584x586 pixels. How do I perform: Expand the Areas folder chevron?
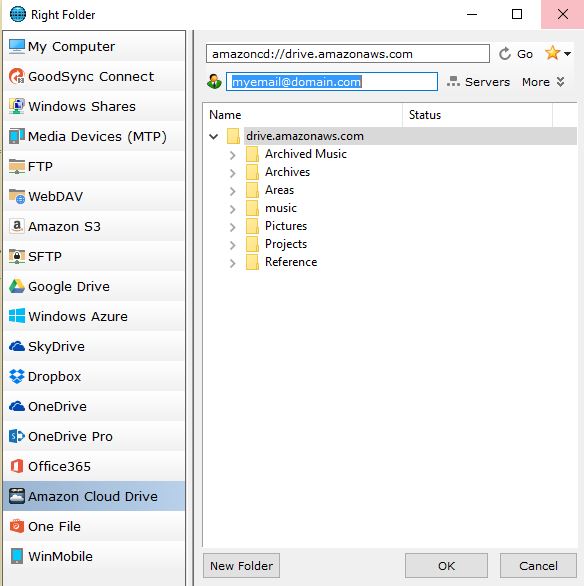tap(232, 191)
